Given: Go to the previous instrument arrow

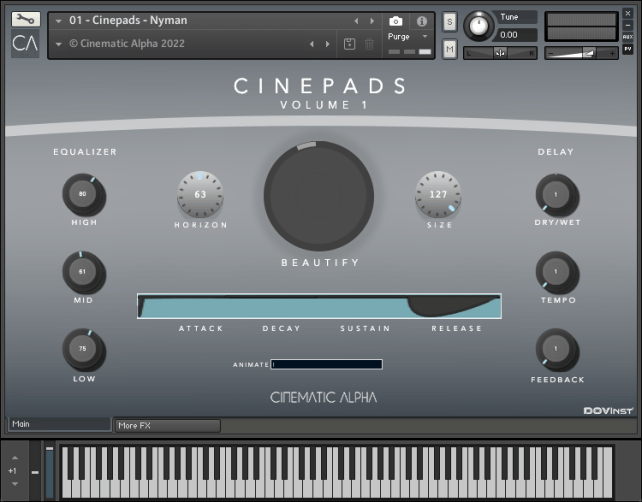Looking at the screenshot, I should click(x=356, y=21).
